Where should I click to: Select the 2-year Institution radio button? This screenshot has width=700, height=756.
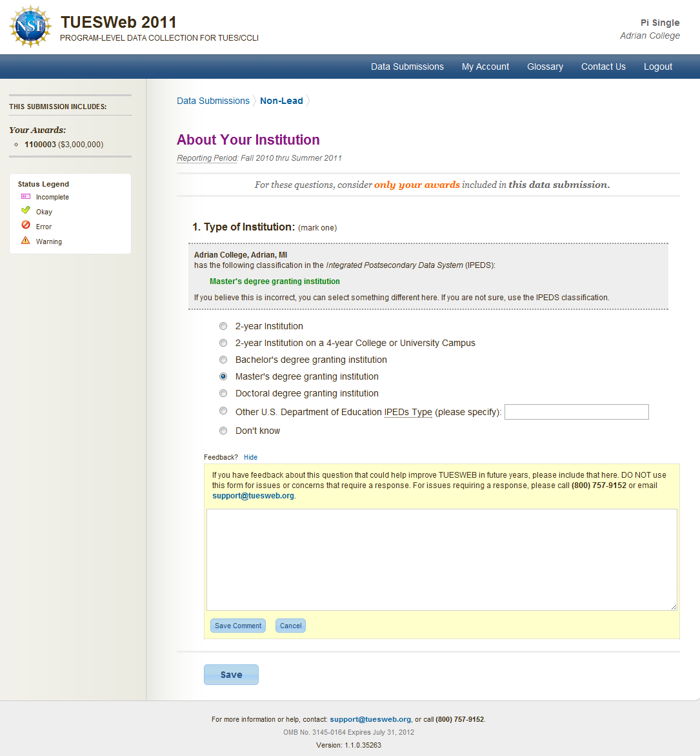[223, 326]
